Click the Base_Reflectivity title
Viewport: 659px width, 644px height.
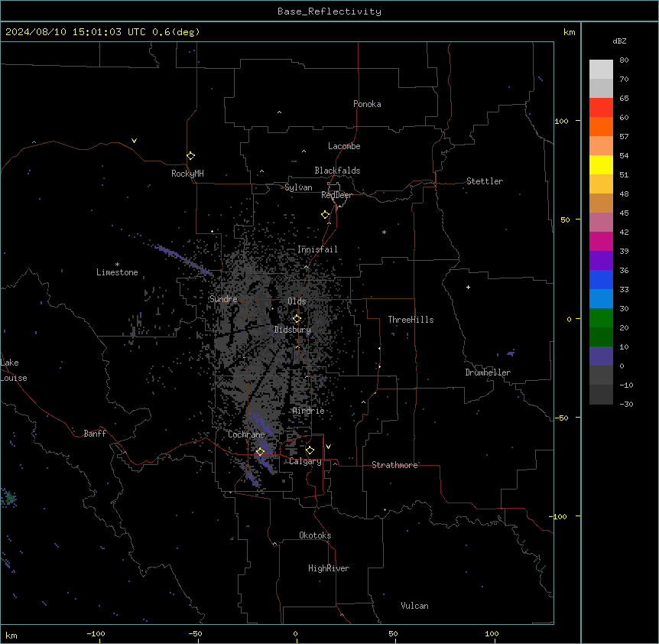(329, 11)
